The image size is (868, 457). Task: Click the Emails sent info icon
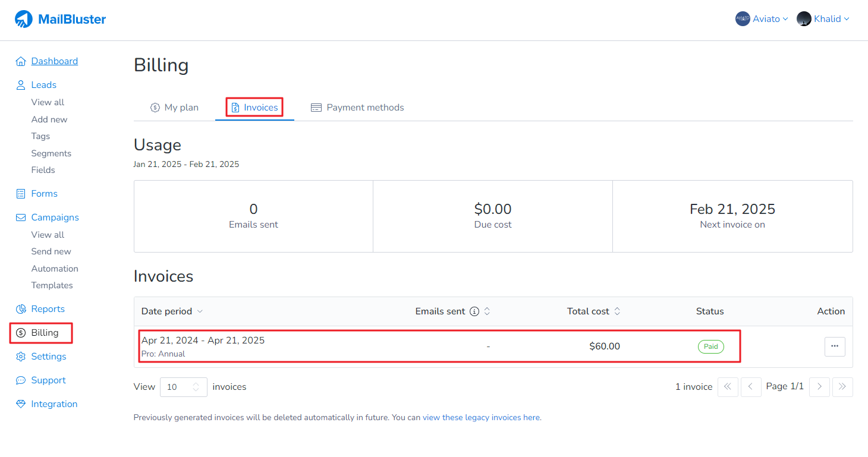pos(474,311)
